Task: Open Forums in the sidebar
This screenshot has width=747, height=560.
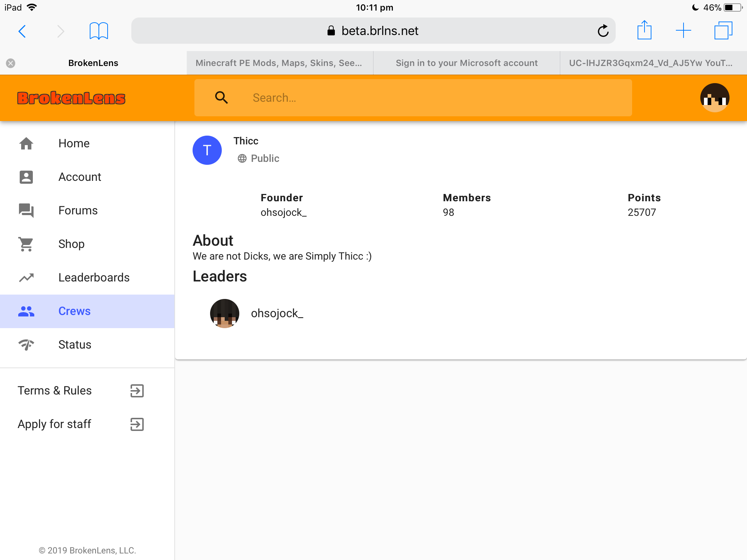Action: pyautogui.click(x=88, y=210)
